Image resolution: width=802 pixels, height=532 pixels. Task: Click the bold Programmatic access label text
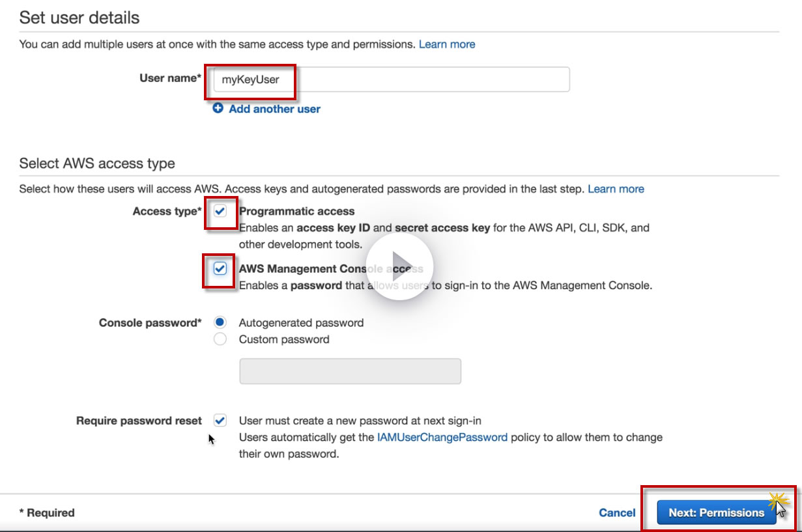297,211
